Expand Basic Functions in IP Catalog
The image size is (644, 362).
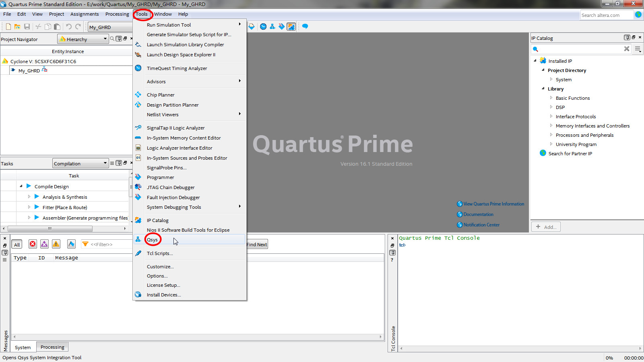pyautogui.click(x=551, y=98)
